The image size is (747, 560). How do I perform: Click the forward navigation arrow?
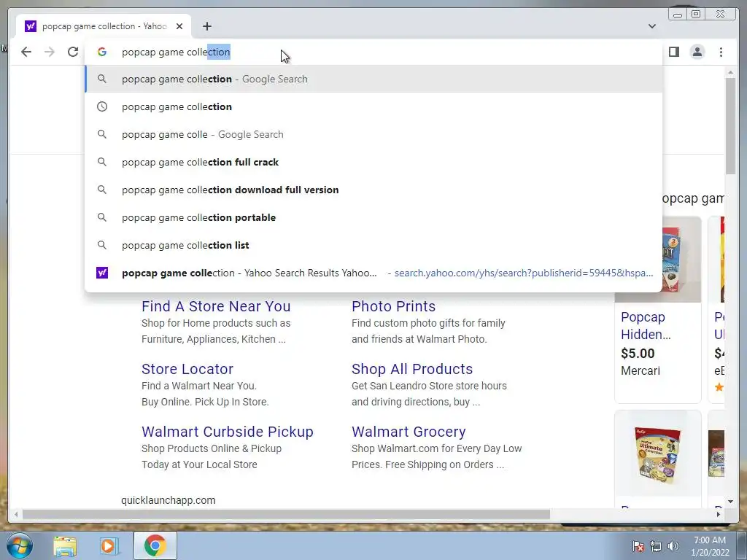click(50, 52)
